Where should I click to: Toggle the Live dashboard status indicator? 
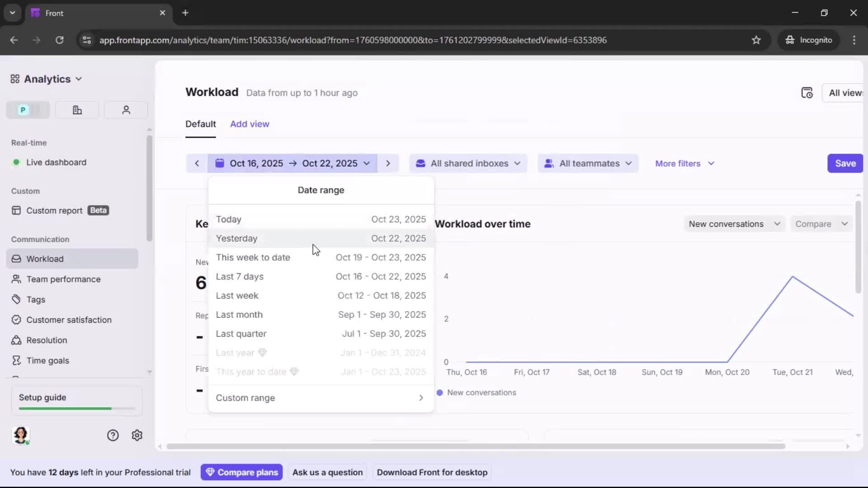pyautogui.click(x=16, y=162)
